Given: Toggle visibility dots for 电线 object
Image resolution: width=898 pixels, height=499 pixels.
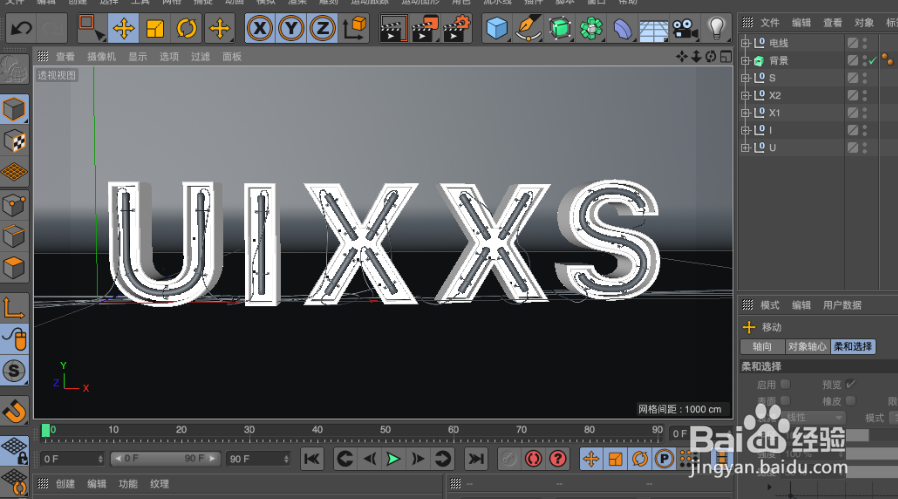Looking at the screenshot, I should (x=865, y=43).
